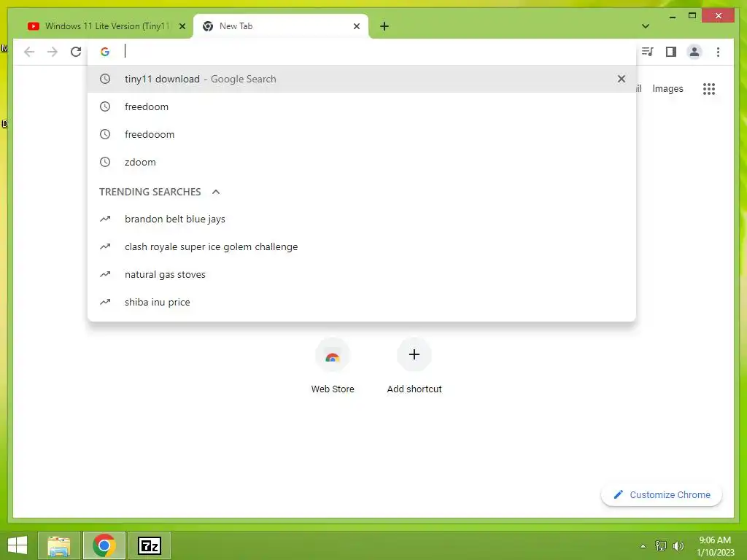Pick the zdoom history suggestion
Viewport: 747px width, 560px height.
(x=362, y=161)
